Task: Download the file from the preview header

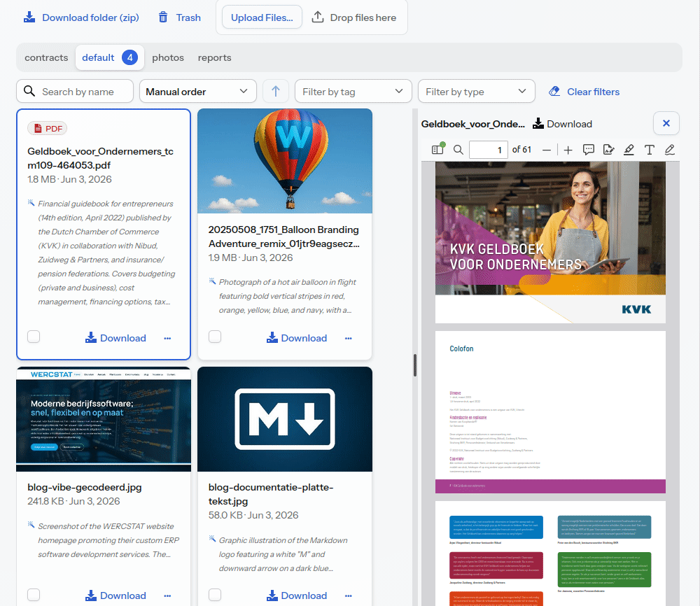Action: (x=563, y=124)
